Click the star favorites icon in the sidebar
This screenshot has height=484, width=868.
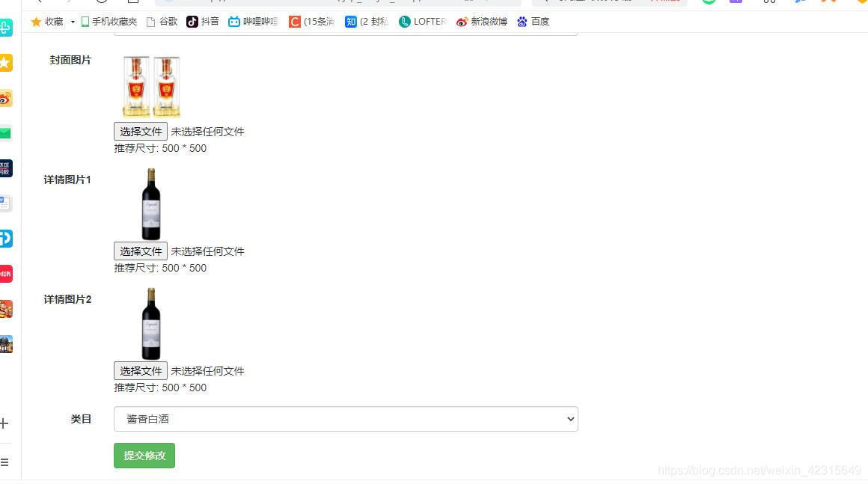pyautogui.click(x=7, y=63)
